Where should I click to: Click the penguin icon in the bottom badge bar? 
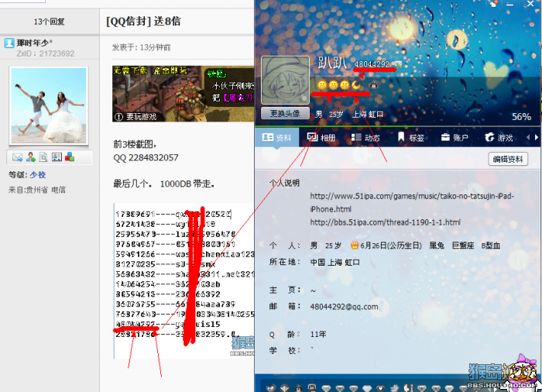[298, 388]
